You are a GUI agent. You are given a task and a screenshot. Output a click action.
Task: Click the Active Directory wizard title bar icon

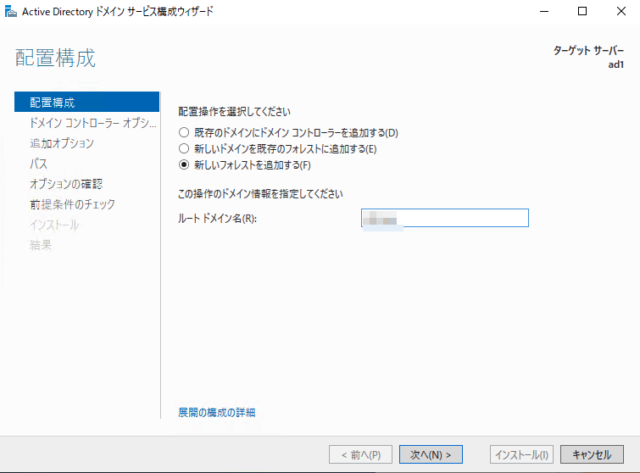point(11,11)
